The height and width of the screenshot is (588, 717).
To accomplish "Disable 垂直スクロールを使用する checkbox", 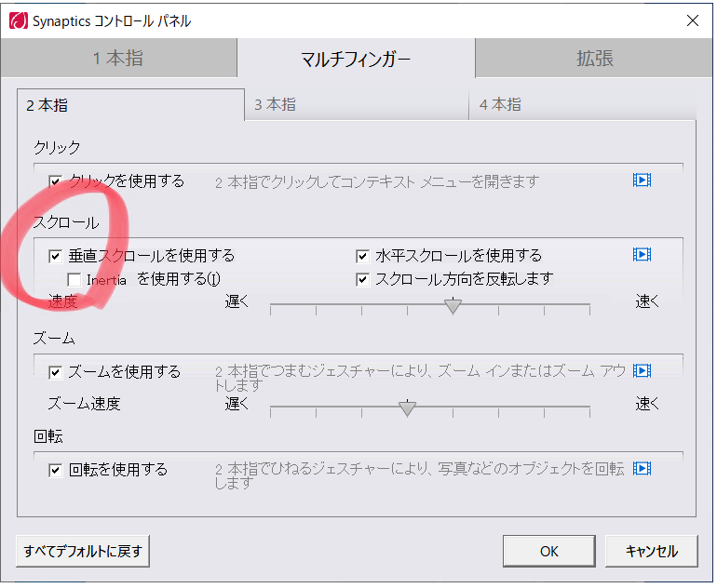I will [x=56, y=256].
